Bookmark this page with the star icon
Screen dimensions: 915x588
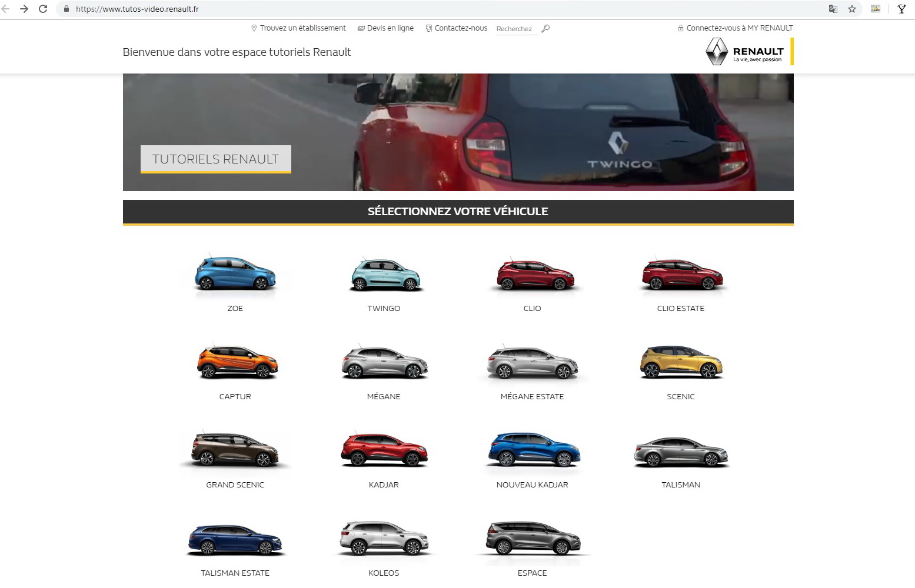[851, 9]
